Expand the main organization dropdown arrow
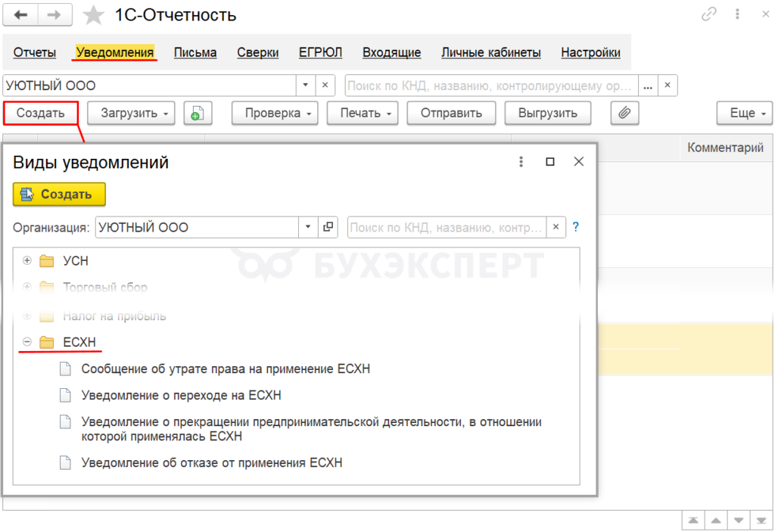 [306, 85]
